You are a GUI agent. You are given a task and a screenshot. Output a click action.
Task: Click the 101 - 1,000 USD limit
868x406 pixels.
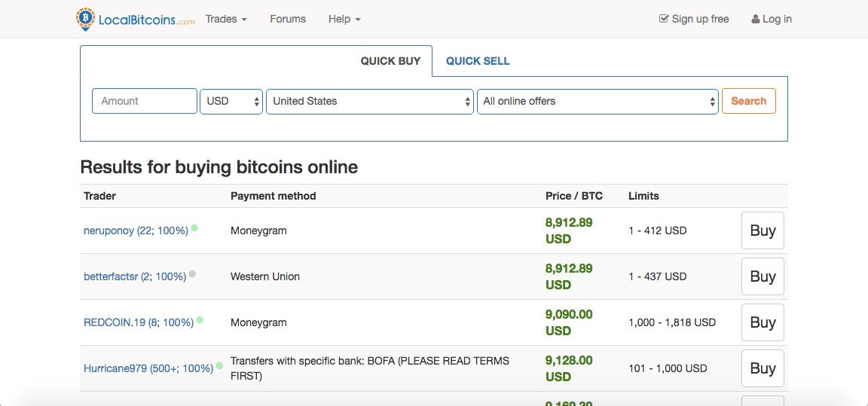668,368
